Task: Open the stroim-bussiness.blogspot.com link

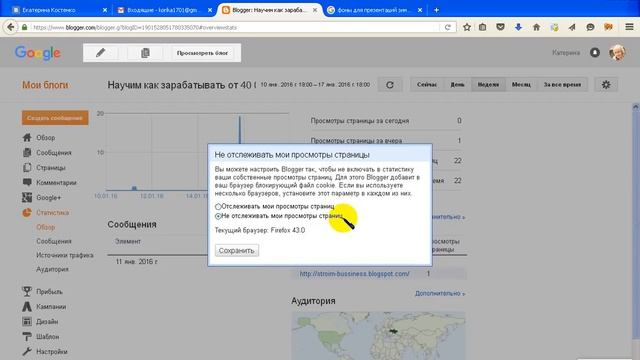Action: point(354,274)
